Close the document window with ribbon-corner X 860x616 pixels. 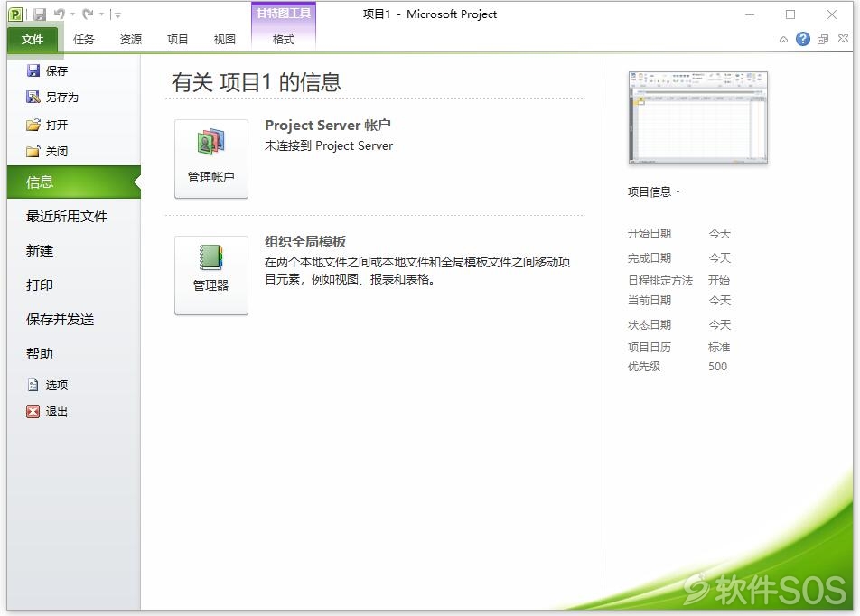click(x=844, y=39)
